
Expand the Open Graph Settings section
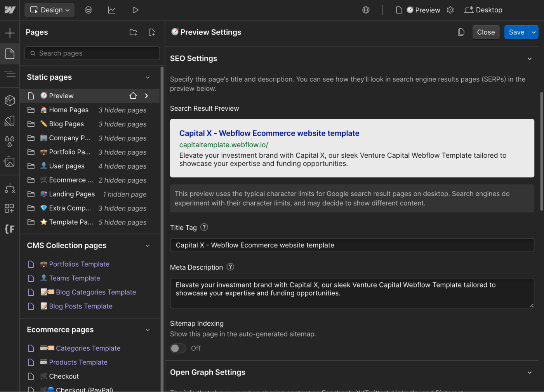530,372
